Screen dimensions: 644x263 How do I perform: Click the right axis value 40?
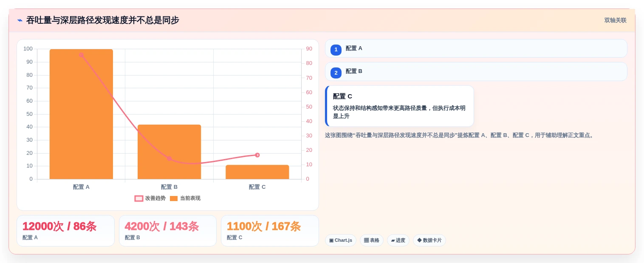pos(309,121)
